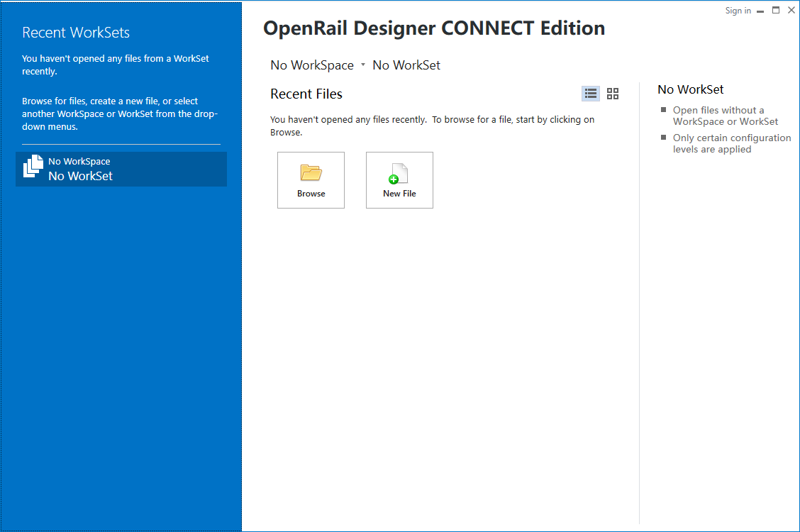This screenshot has height=532, width=800.
Task: Click the No WorkSet heading on right panel
Action: [x=690, y=89]
